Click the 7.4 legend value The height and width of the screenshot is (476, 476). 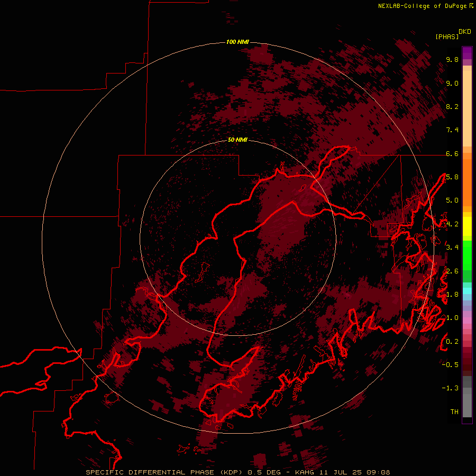tap(452, 130)
